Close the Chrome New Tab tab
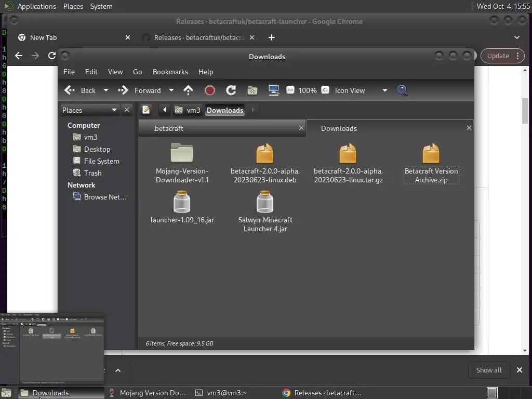The image size is (532, 399). click(128, 37)
